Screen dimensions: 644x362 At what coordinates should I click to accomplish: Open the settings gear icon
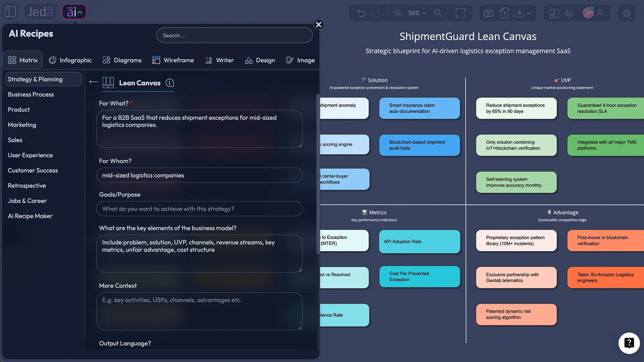pos(627,13)
